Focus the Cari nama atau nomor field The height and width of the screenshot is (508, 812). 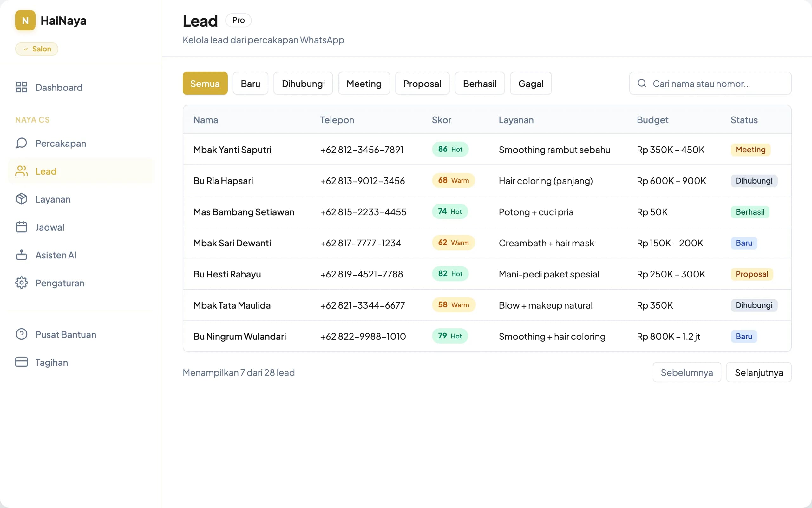click(x=710, y=83)
